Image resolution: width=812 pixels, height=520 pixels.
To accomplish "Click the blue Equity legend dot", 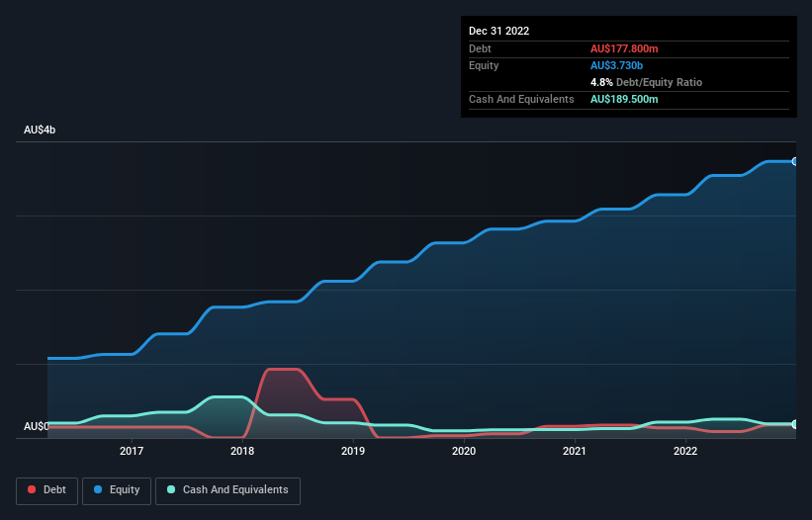I will coord(98,489).
